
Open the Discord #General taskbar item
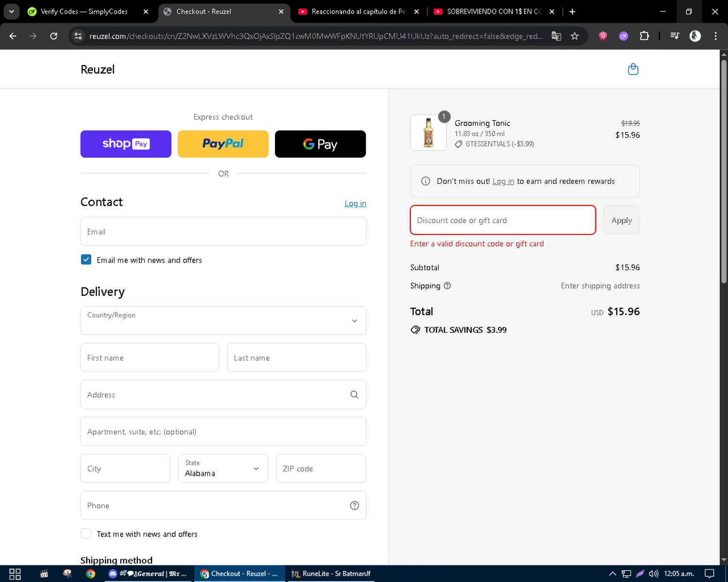[x=148, y=574]
